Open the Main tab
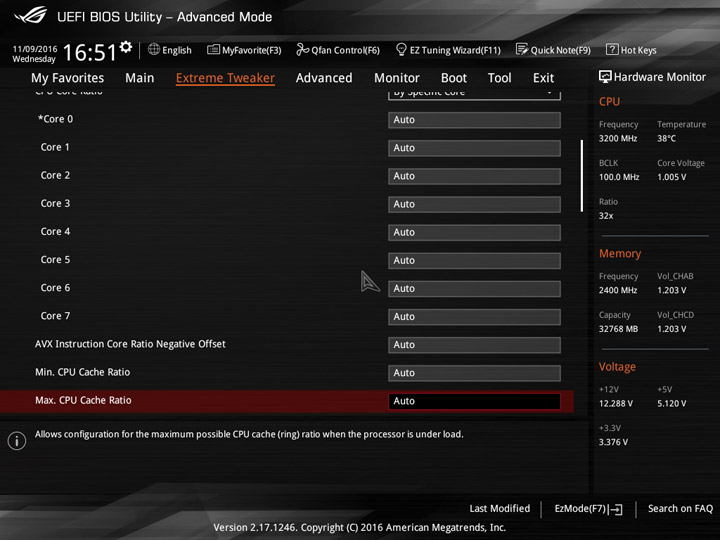Viewport: 720px width, 540px height. point(140,78)
